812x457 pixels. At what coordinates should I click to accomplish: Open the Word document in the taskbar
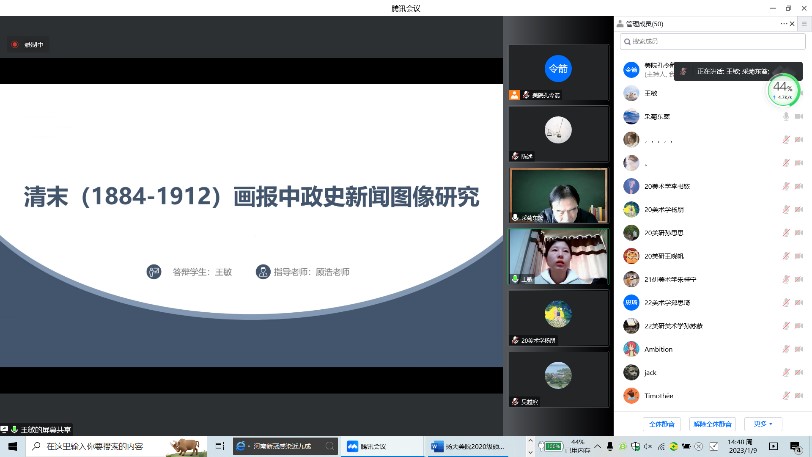[x=467, y=446]
